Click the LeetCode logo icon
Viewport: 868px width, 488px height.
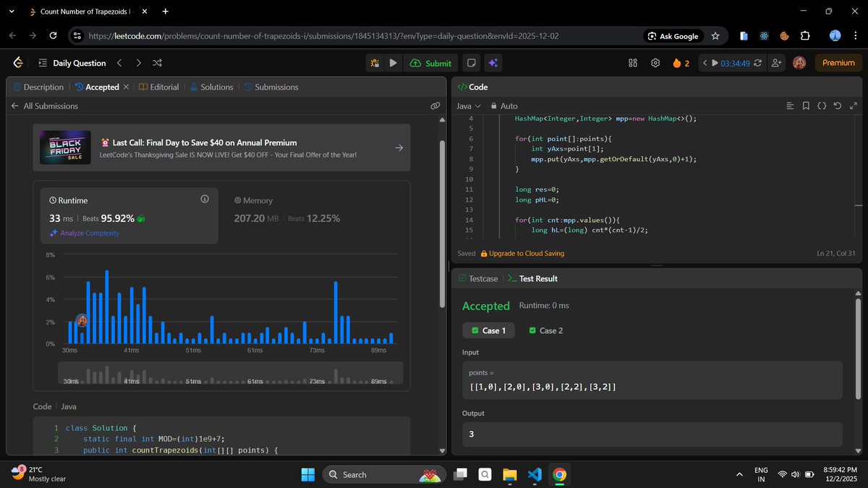pos(18,63)
